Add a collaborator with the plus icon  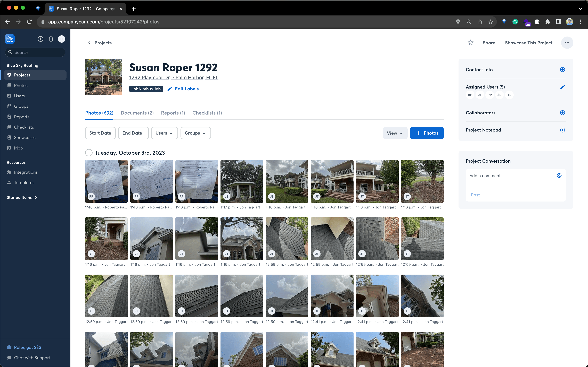pyautogui.click(x=562, y=113)
